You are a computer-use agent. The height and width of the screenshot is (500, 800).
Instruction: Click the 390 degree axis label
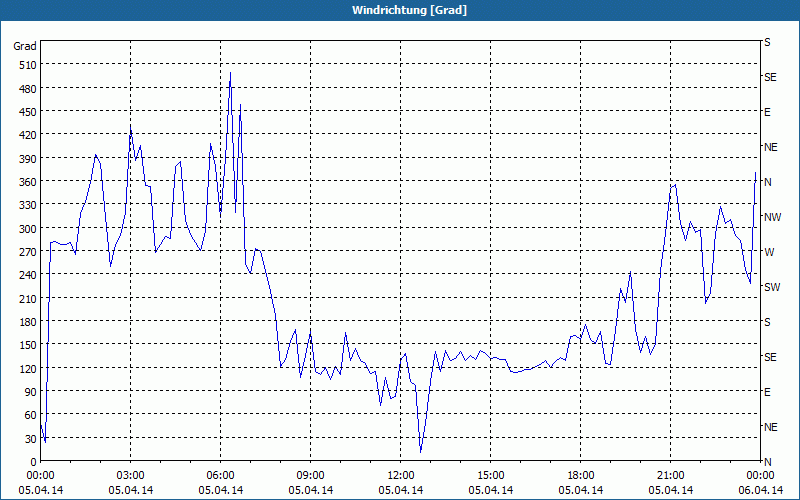point(28,158)
